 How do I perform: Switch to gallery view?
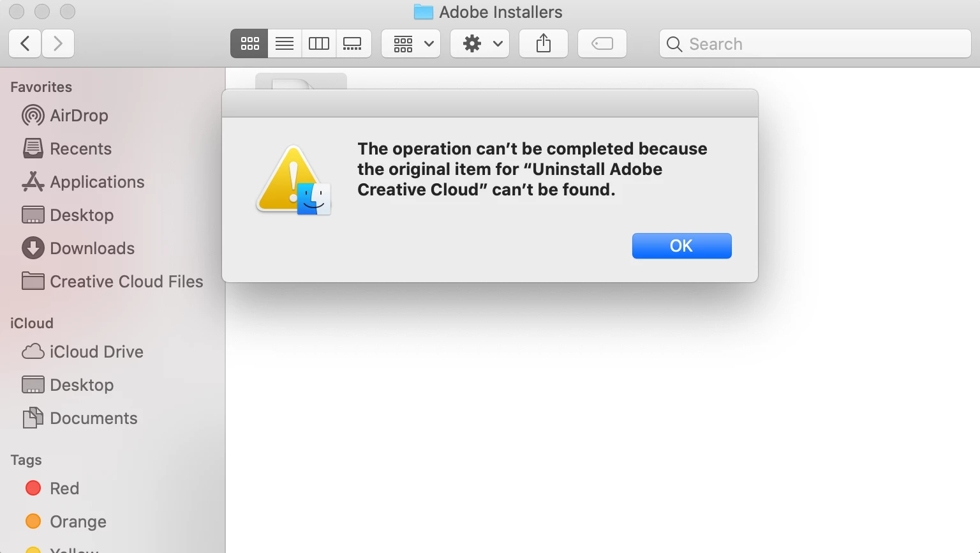353,43
